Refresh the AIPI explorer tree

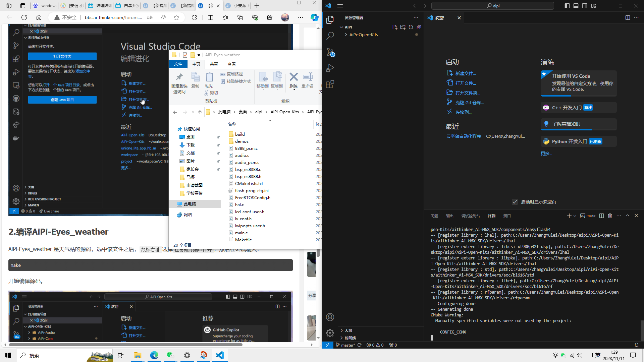[411, 27]
